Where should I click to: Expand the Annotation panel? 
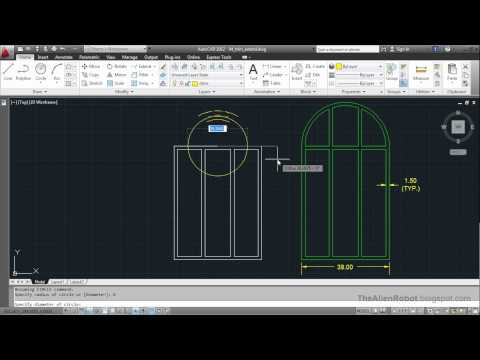(x=267, y=91)
